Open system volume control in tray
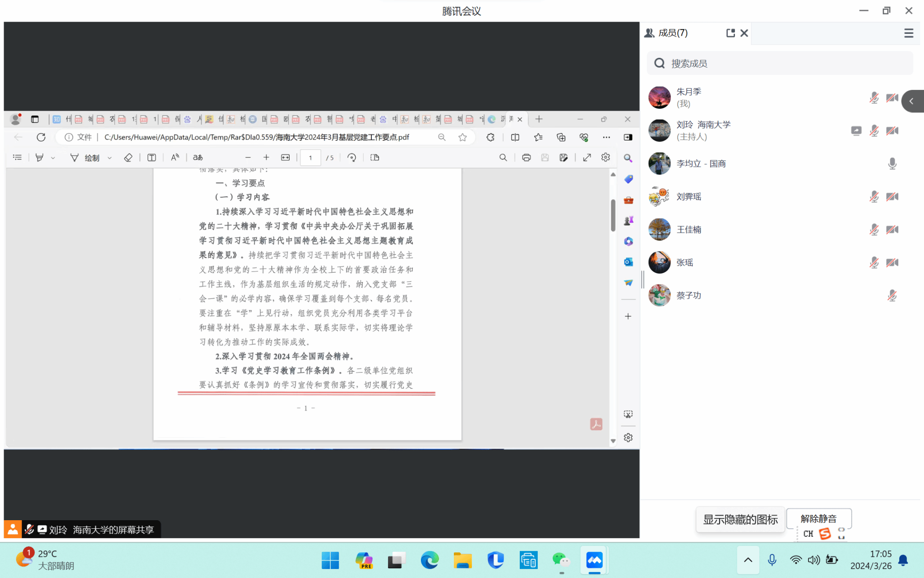924x578 pixels. (814, 560)
